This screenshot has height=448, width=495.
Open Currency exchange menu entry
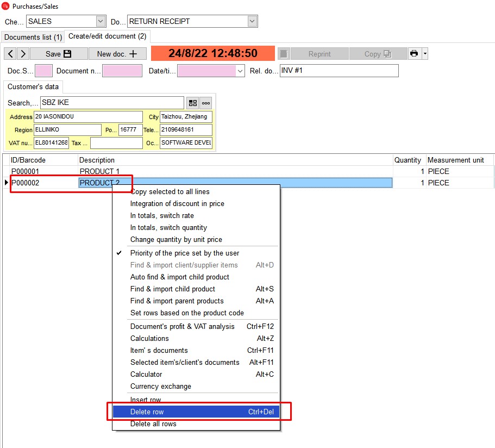pyautogui.click(x=196, y=387)
